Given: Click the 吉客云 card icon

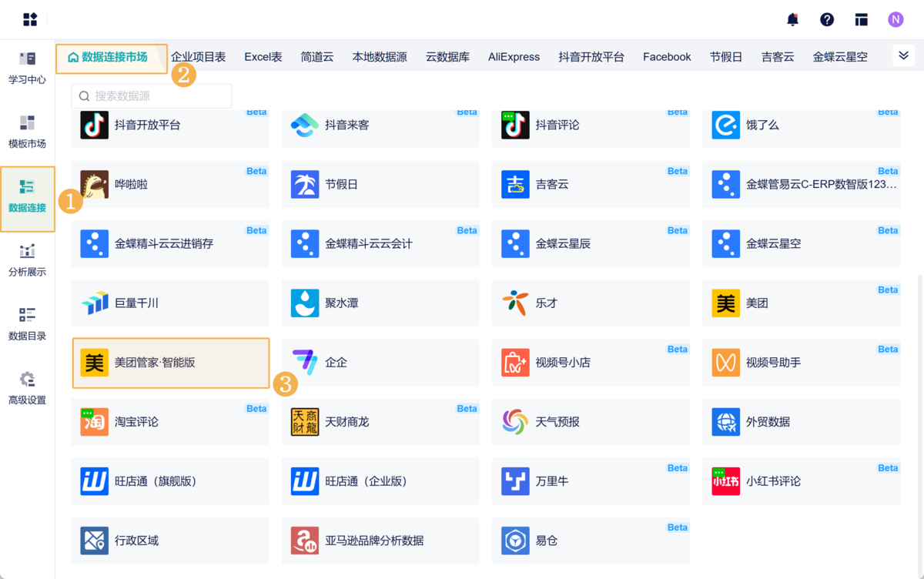Looking at the screenshot, I should (515, 184).
